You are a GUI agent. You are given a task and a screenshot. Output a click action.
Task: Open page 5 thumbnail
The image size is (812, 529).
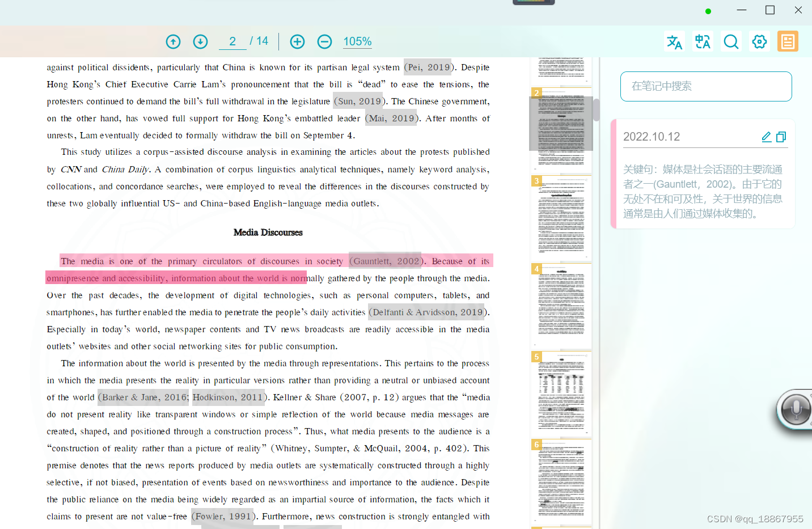point(561,393)
